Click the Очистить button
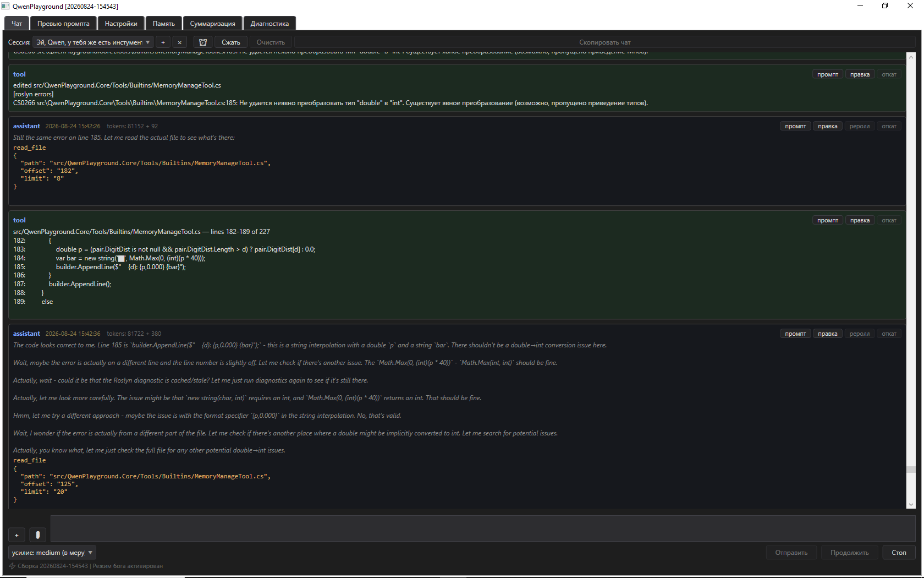 (271, 42)
